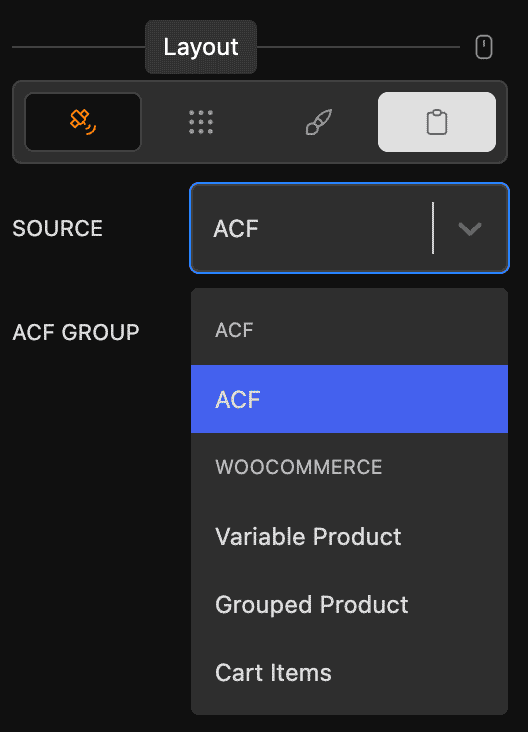
Task: Click empty area below ACF GROUP label
Action: click(x=93, y=514)
